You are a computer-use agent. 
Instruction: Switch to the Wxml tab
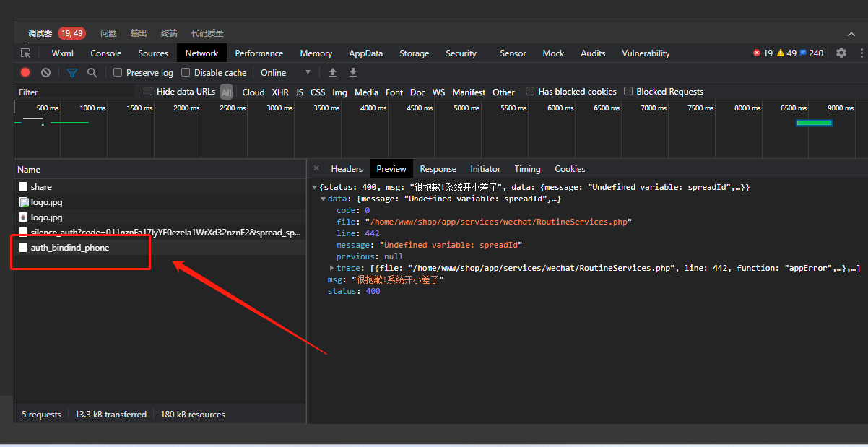(x=62, y=53)
